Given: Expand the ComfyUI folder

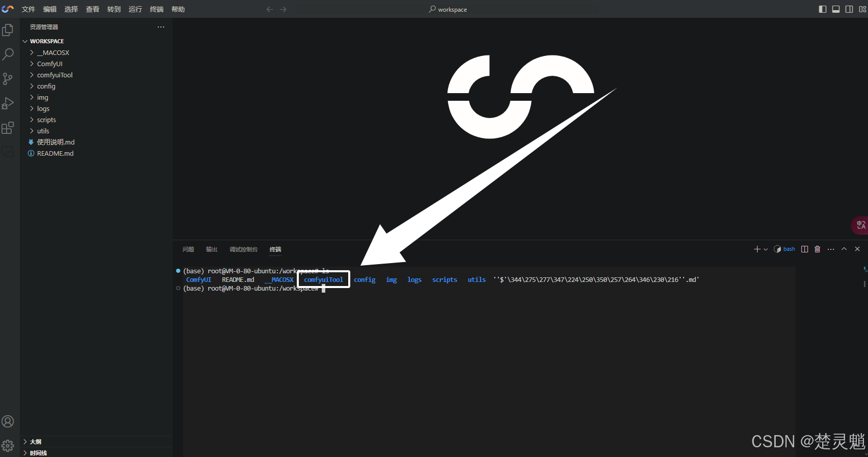Looking at the screenshot, I should pyautogui.click(x=96, y=64).
